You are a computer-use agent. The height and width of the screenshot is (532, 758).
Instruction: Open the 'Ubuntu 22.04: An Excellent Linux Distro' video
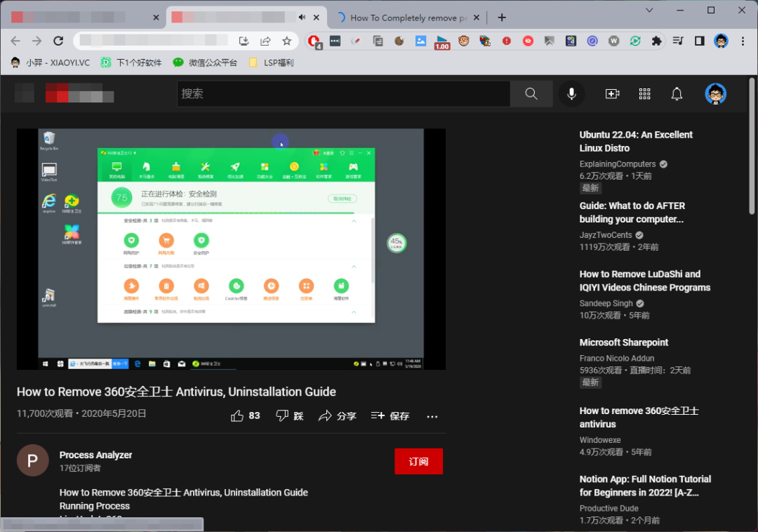tap(635, 141)
